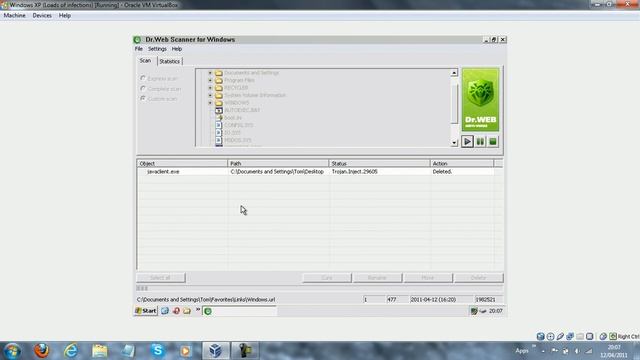The height and width of the screenshot is (360, 640).
Task: Click the Dr.Web task button in the XP taskbar
Action: coord(240,311)
